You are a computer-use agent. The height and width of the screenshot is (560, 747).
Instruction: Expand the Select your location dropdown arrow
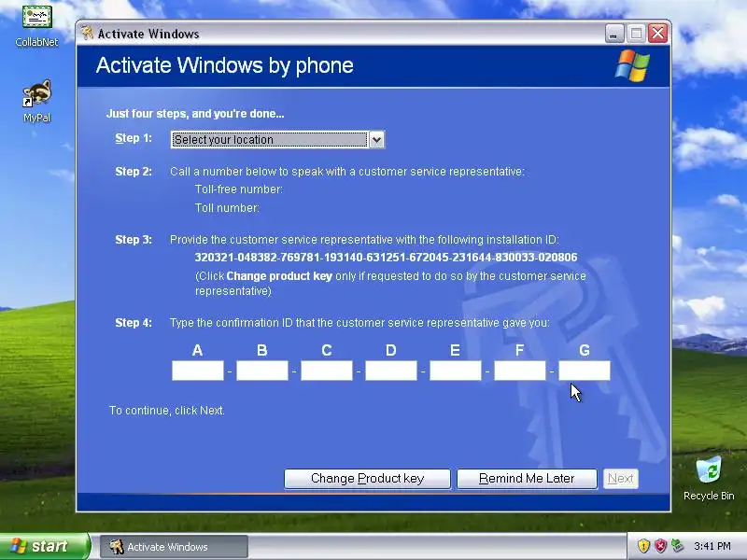click(x=376, y=139)
